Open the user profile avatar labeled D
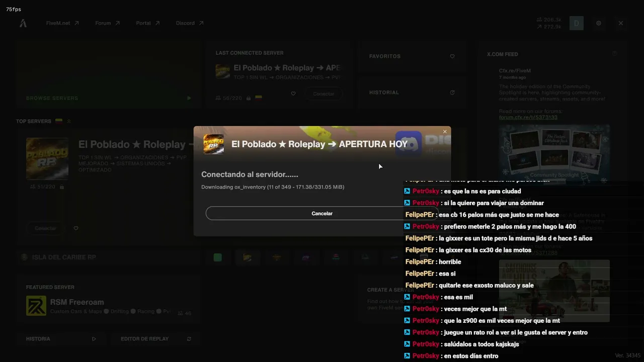The height and width of the screenshot is (362, 644). coord(577,23)
